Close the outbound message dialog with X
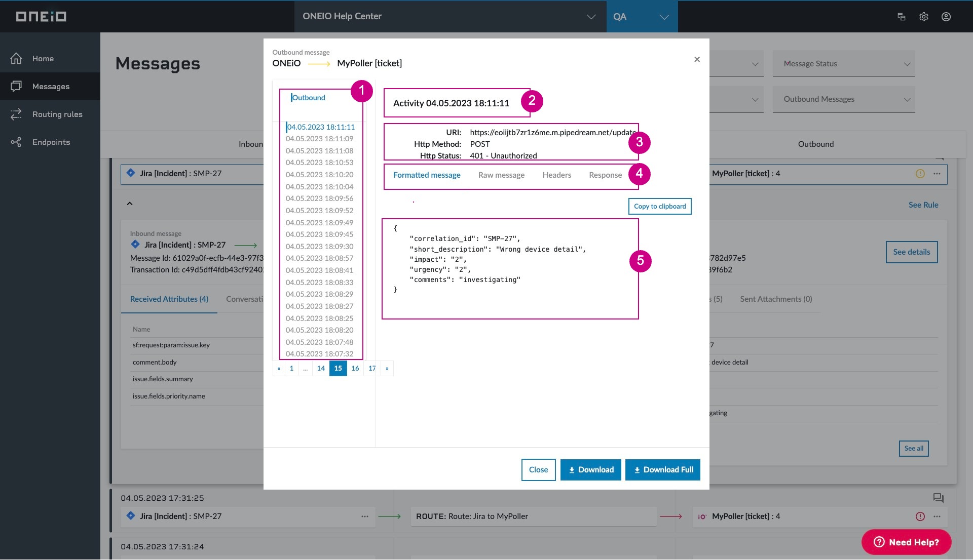This screenshot has height=560, width=973. click(697, 59)
